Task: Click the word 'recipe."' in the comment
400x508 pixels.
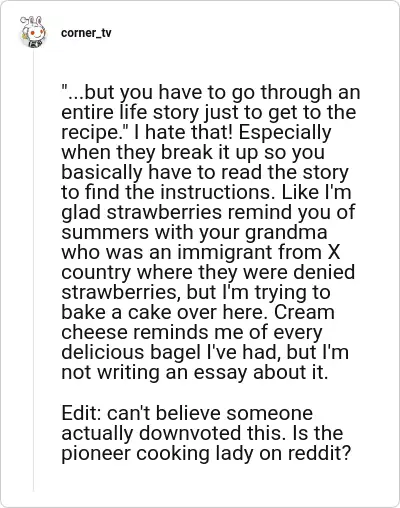Action: tap(95, 133)
